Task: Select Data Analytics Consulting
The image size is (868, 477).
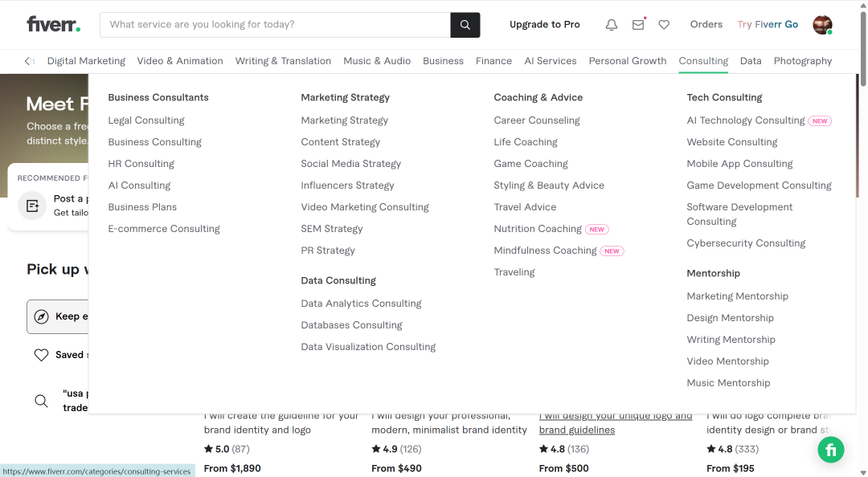Action: [361, 304]
